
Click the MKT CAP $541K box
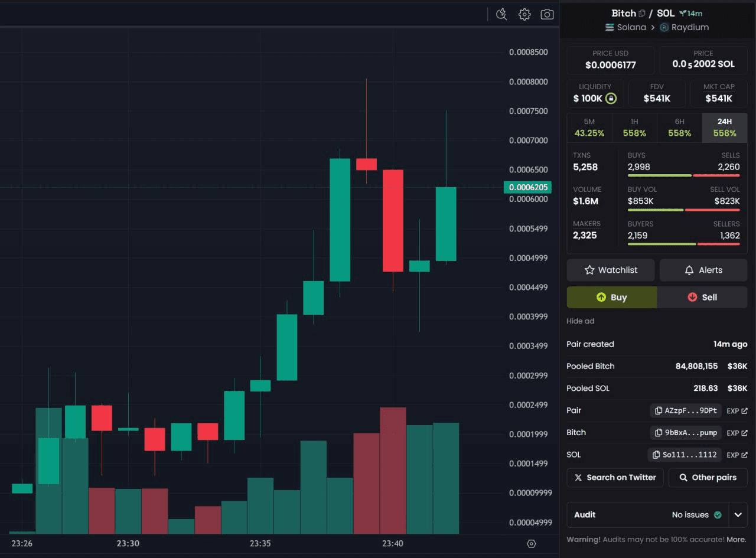coord(719,93)
